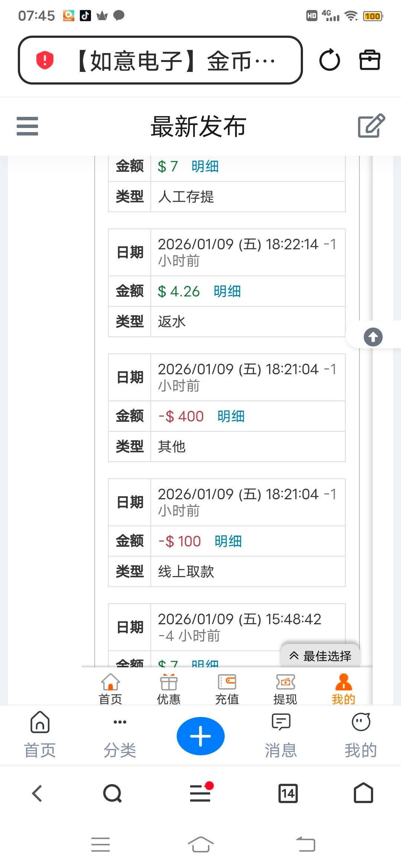Tap the blue plus create button
The width and height of the screenshot is (401, 868).
coord(200,736)
